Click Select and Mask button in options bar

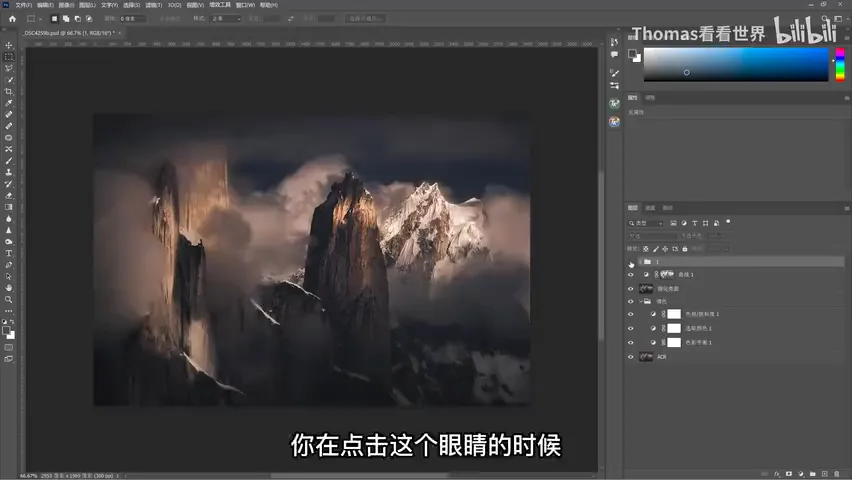click(x=366, y=18)
